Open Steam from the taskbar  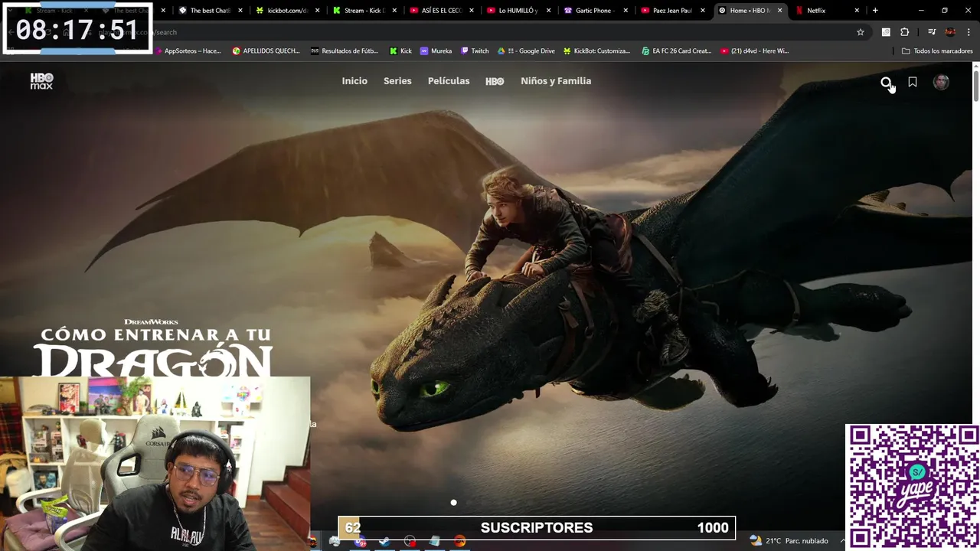click(384, 542)
